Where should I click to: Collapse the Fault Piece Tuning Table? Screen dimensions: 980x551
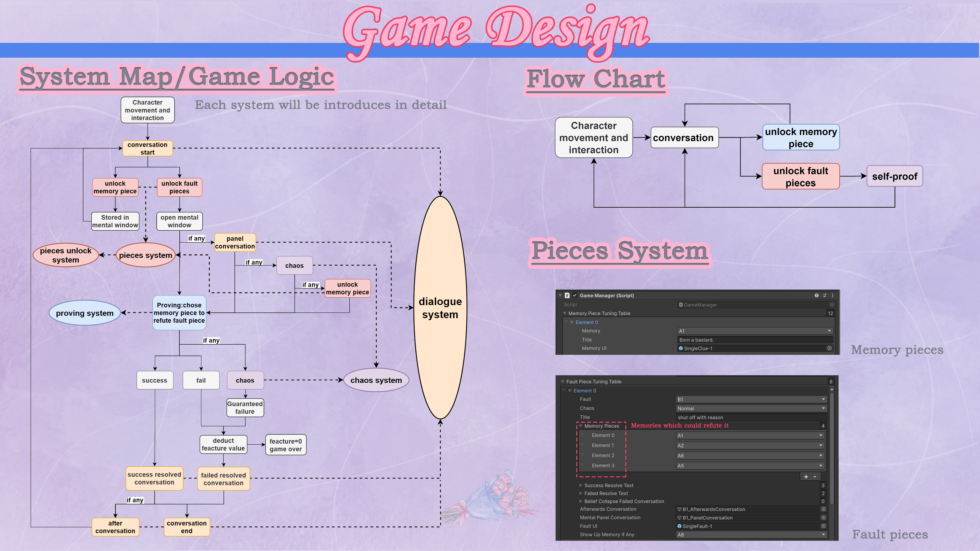563,381
